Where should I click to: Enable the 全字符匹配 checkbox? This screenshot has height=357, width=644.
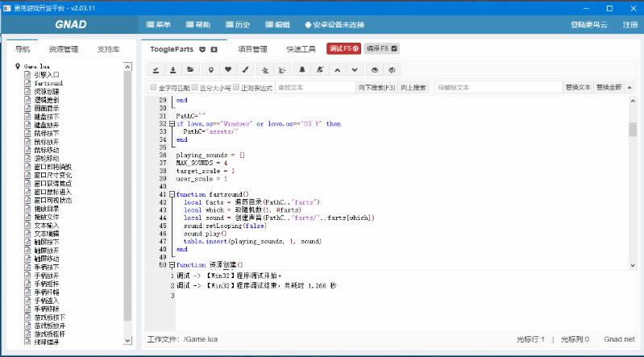click(x=153, y=87)
